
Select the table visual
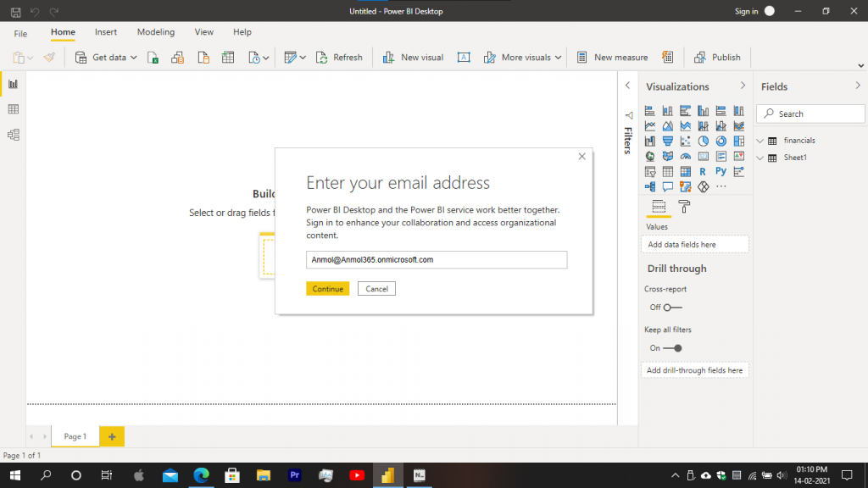pyautogui.click(x=668, y=171)
